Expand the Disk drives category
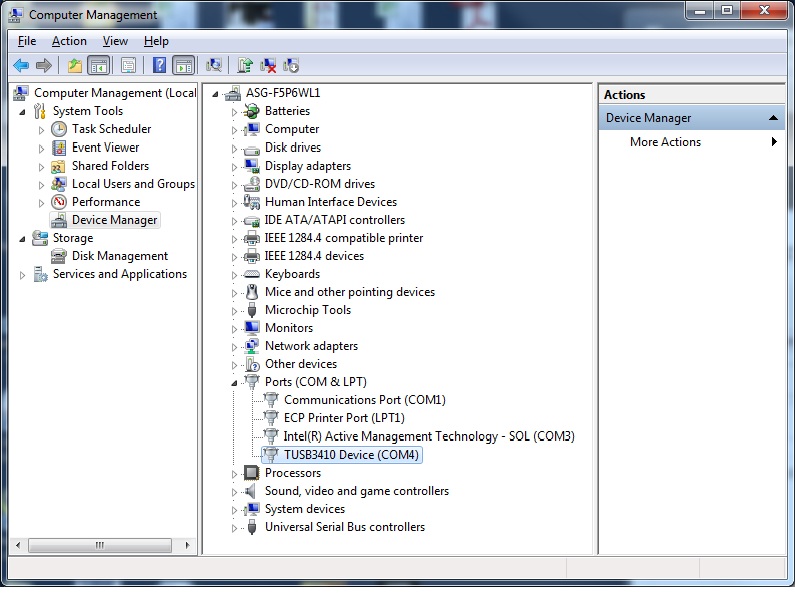 (234, 149)
